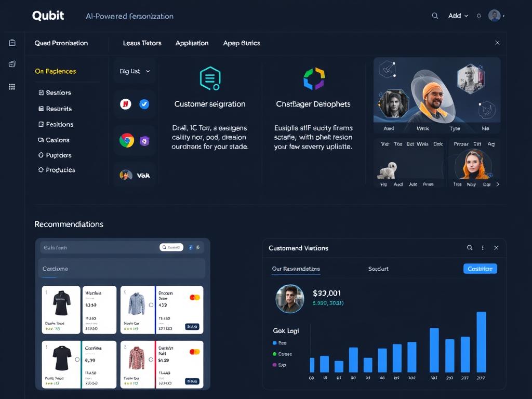Screen dimensions: 532x399
Task: Open Pugiders in the sidebar list
Action: pos(55,155)
